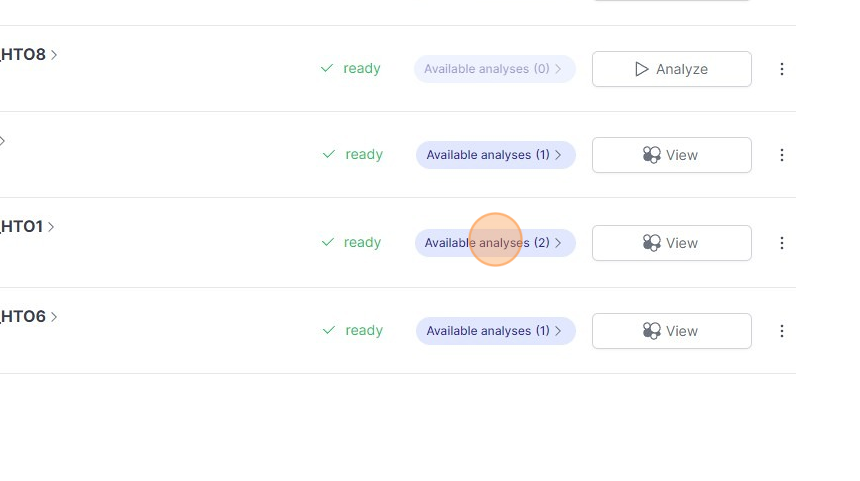The height and width of the screenshot is (481, 860).
Task: Click the Analyze button for HTO8
Action: tap(671, 69)
